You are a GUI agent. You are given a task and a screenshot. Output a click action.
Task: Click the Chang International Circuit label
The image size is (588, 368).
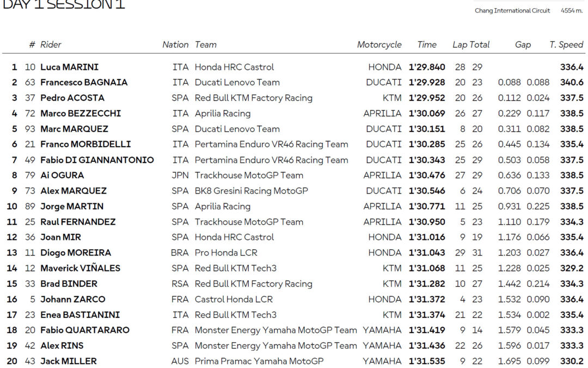tap(512, 10)
